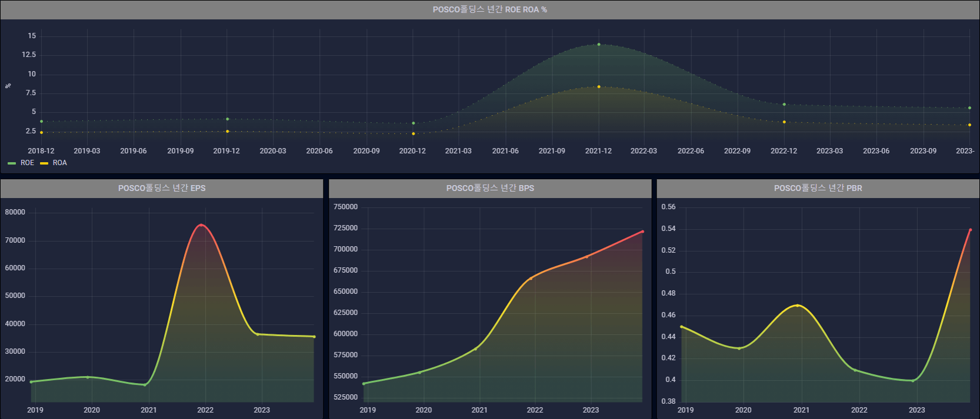Image resolution: width=980 pixels, height=419 pixels.
Task: Click the 2020 x-axis label on BPS chart
Action: click(x=424, y=410)
